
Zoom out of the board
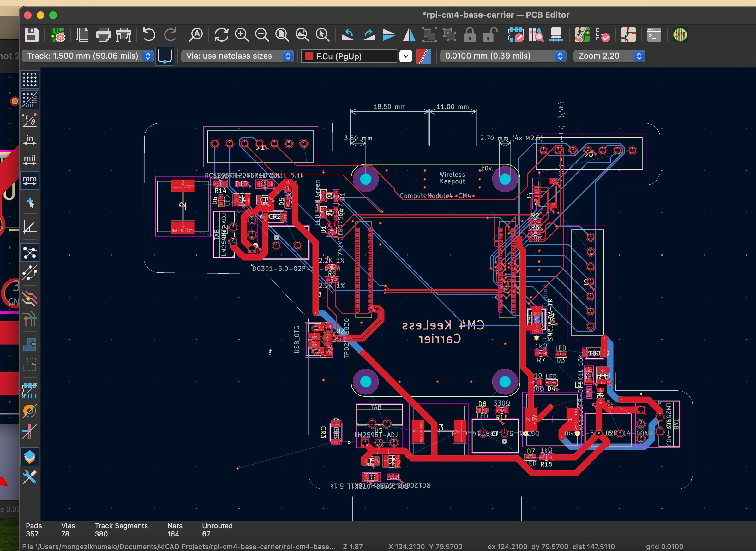262,35
